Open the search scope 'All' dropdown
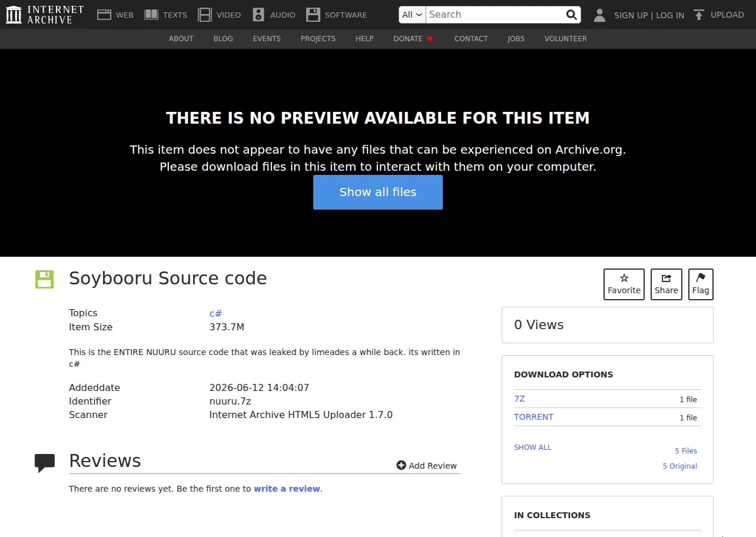Image resolution: width=756 pixels, height=537 pixels. click(412, 15)
